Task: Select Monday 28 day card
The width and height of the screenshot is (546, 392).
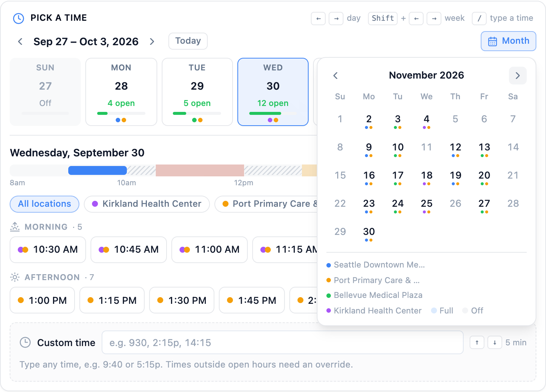Action: [x=121, y=92]
